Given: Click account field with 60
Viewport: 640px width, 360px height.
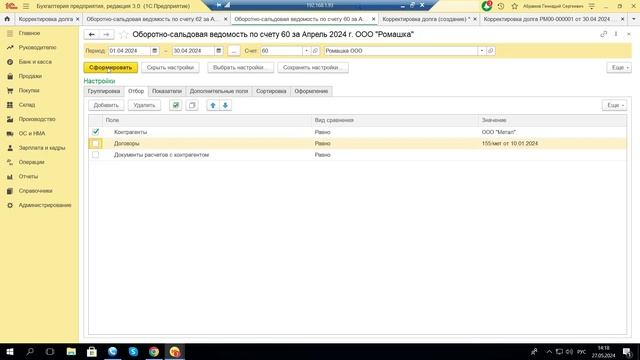Looking at the screenshot, I should 282,51.
